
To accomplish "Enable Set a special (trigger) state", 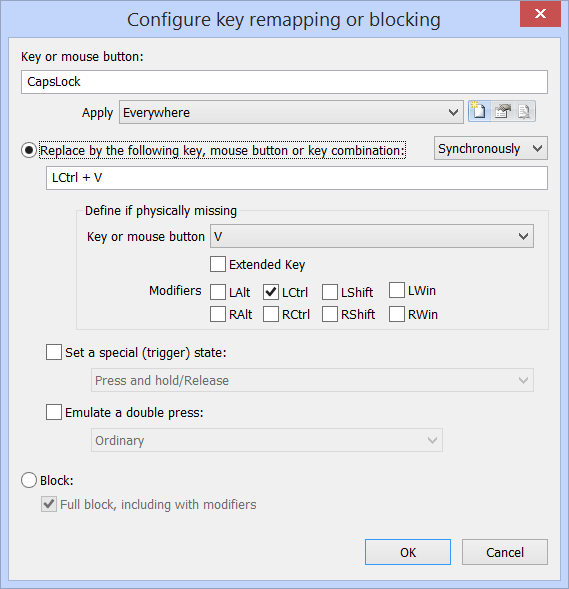I will (54, 352).
